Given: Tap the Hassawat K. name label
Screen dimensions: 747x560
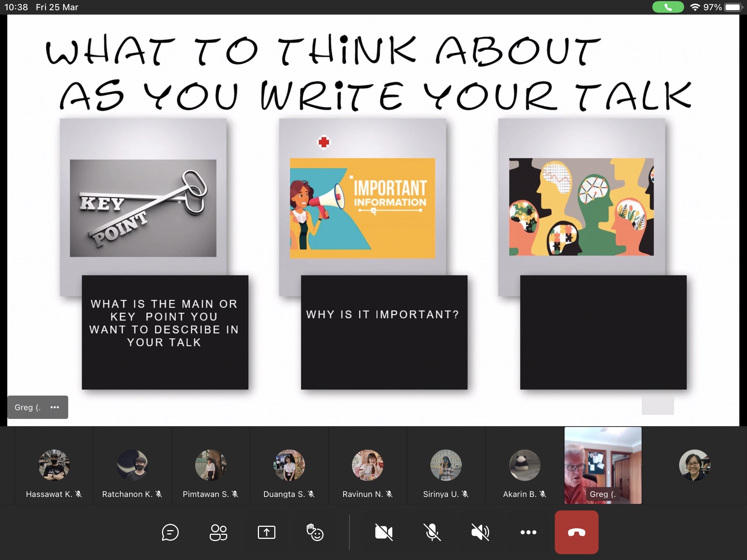Looking at the screenshot, I should coord(49,494).
